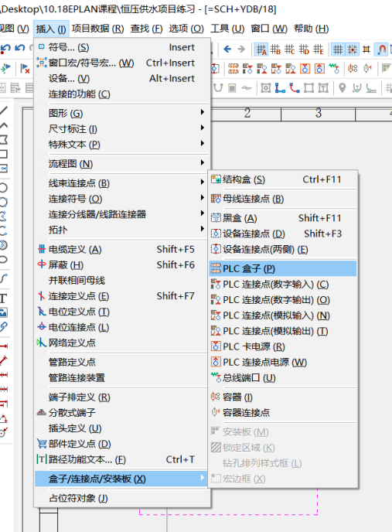This screenshot has width=392, height=532.
Task: Expand 连接分线器/线路连接器 submenu
Action: (122, 214)
